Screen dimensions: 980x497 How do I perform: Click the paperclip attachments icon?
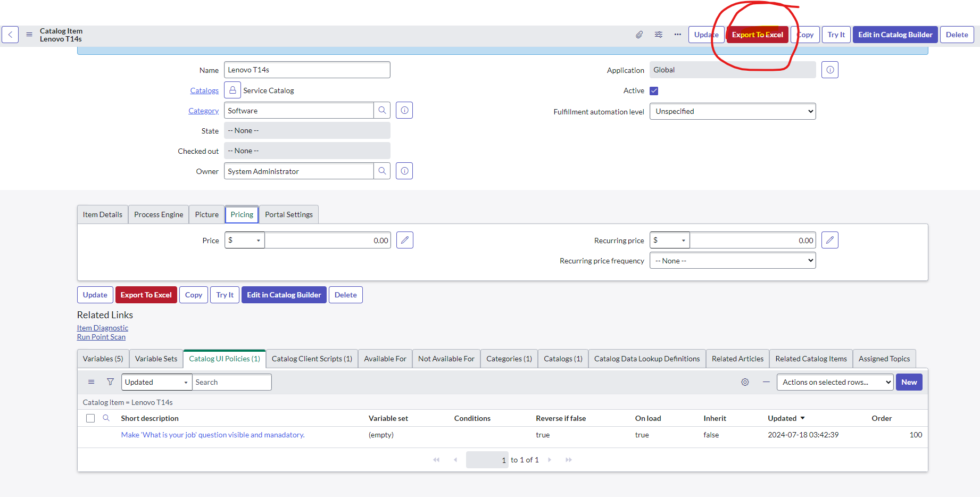click(x=639, y=35)
